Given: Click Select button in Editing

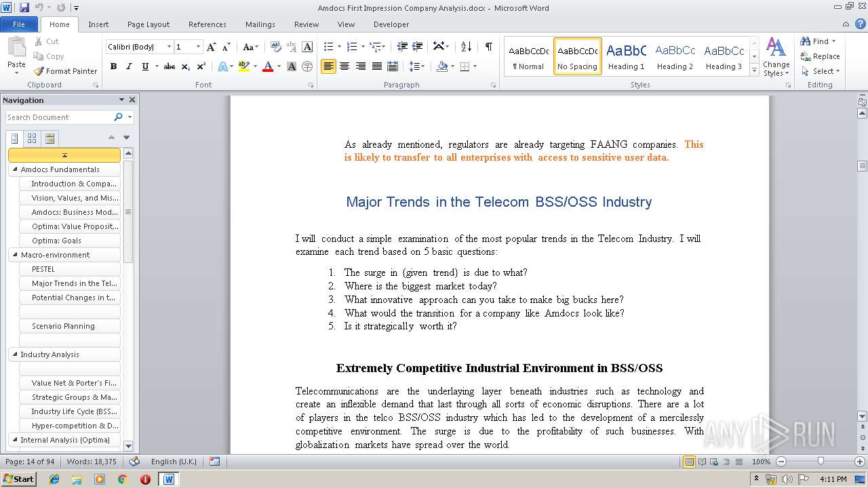Looking at the screenshot, I should [821, 71].
